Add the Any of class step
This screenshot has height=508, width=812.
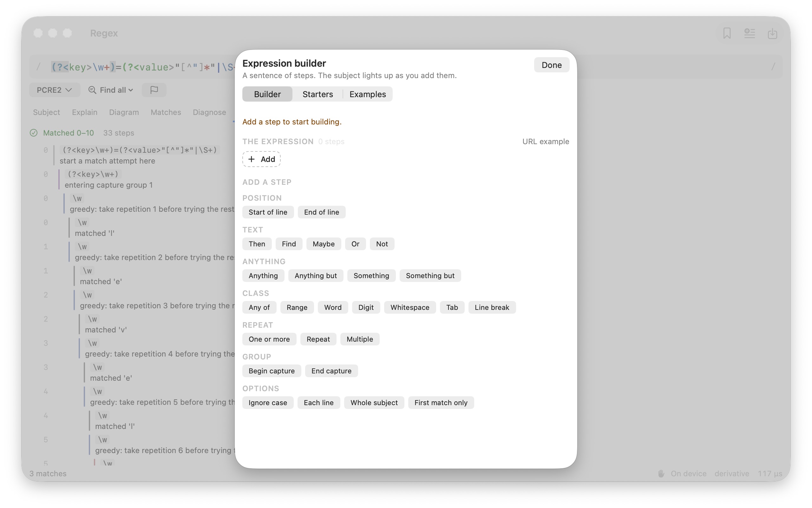coord(259,307)
